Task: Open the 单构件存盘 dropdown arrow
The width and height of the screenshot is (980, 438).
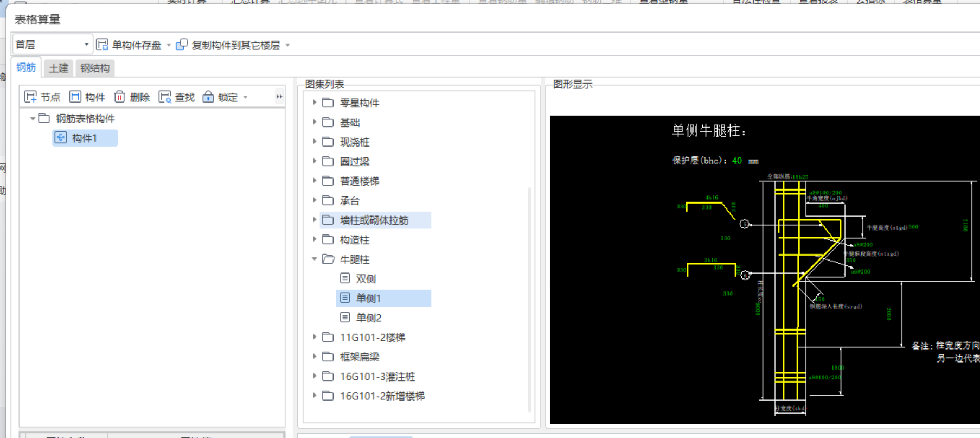Action: [x=169, y=45]
